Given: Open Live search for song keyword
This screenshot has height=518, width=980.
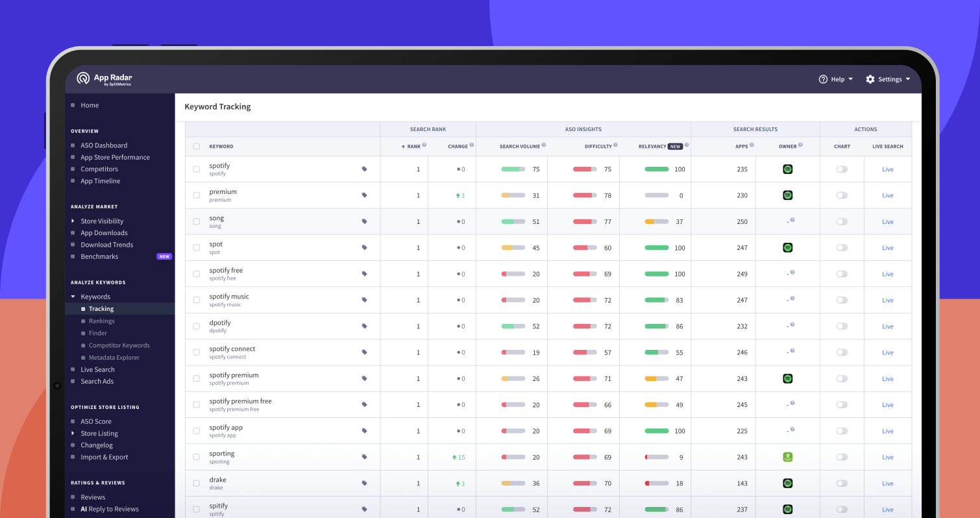Looking at the screenshot, I should tap(888, 222).
